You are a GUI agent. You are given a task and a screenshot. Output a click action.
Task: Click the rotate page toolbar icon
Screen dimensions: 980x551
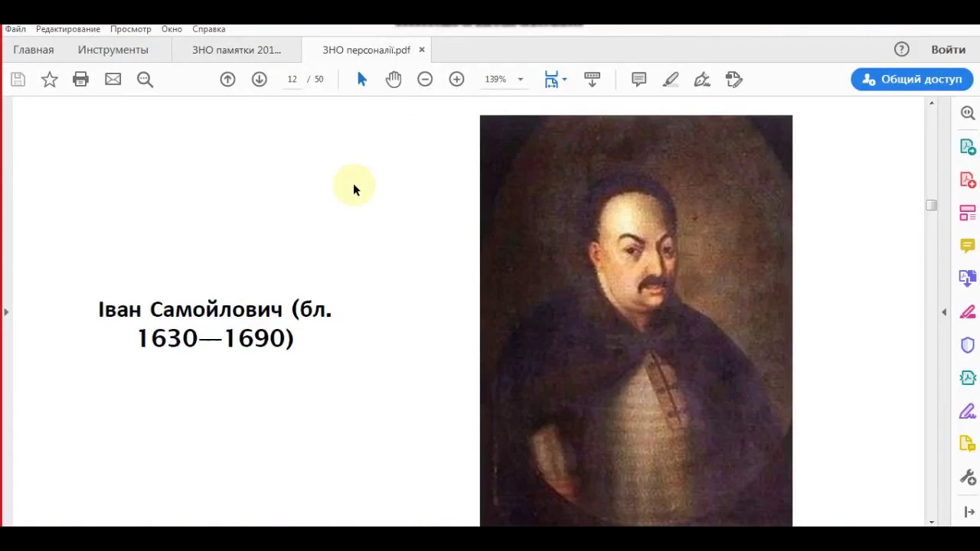pyautogui.click(x=733, y=79)
